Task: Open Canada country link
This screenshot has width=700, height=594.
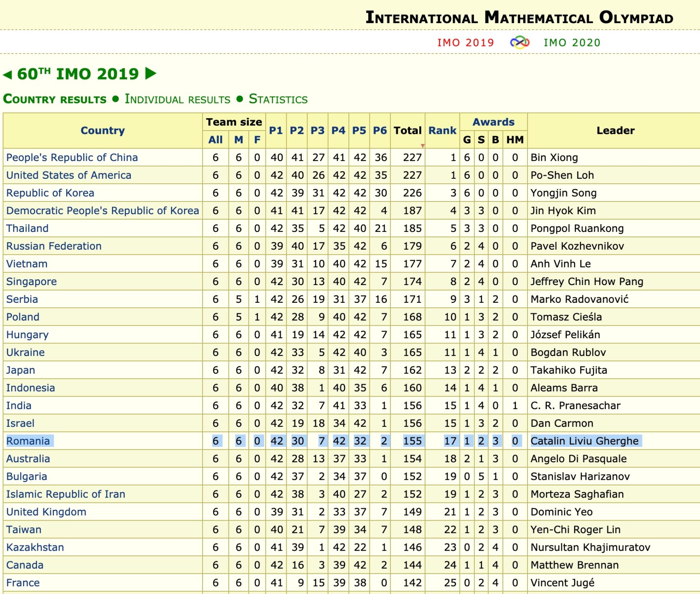Action: click(x=25, y=565)
